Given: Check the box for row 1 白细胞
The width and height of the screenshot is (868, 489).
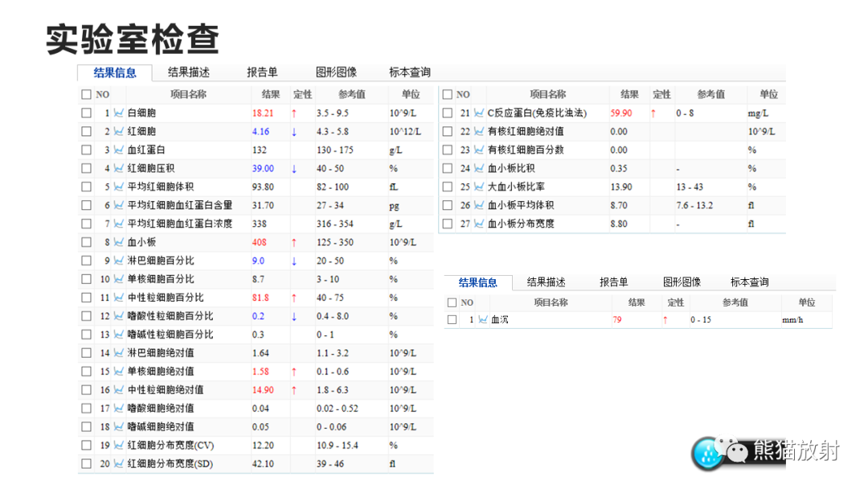Looking at the screenshot, I should tap(86, 113).
